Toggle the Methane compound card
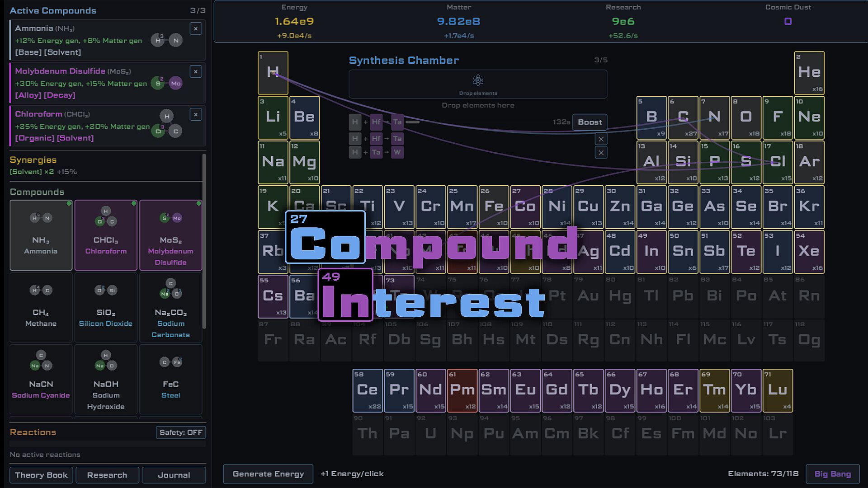Viewport: 868px width, 488px height. [41, 307]
